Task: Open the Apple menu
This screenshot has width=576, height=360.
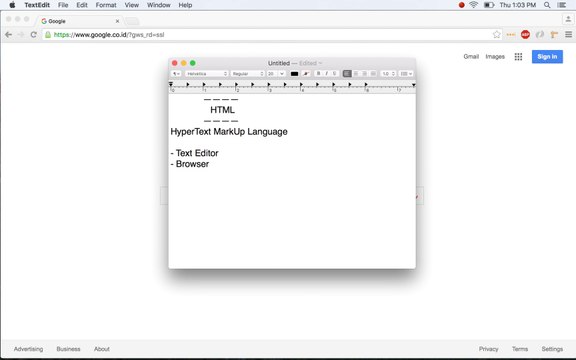Action: [x=12, y=5]
